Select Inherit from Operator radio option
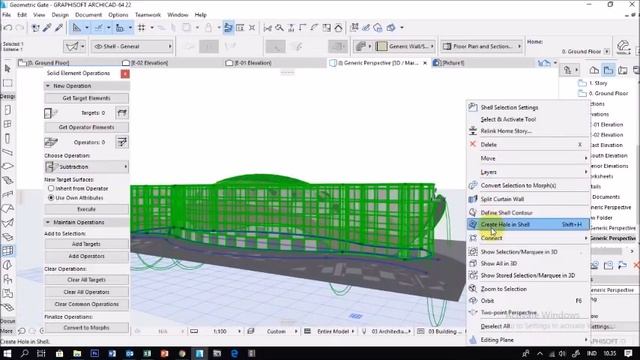Screen dimensions: 640x360 (x=51, y=189)
